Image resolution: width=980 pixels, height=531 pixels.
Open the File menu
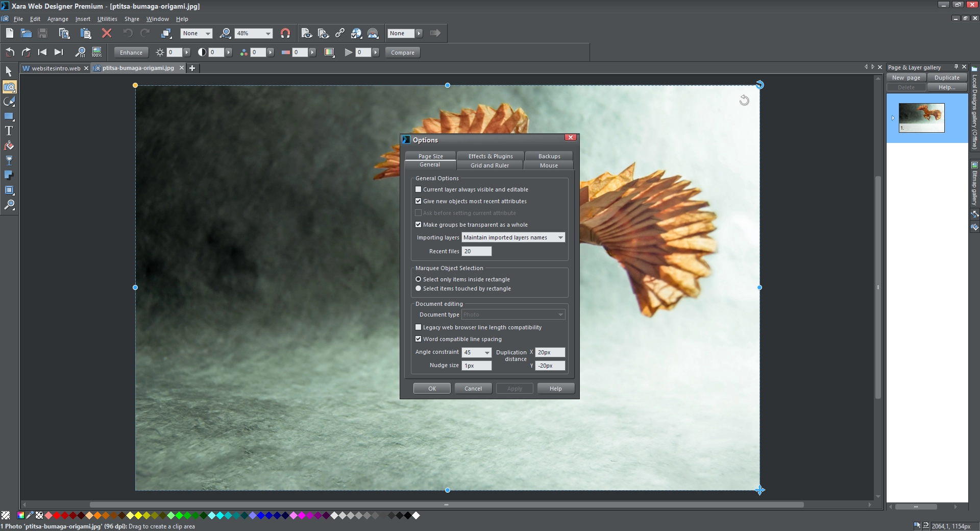coord(18,19)
